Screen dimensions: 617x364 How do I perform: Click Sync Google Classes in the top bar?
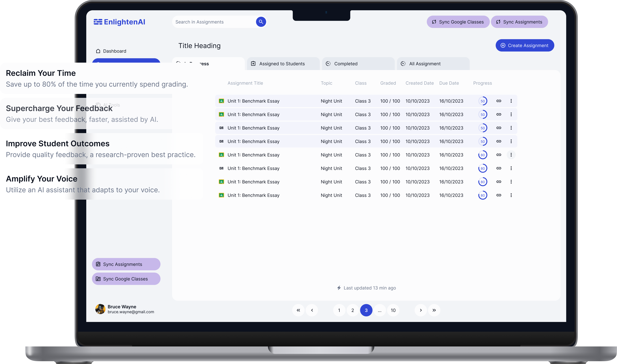click(458, 22)
